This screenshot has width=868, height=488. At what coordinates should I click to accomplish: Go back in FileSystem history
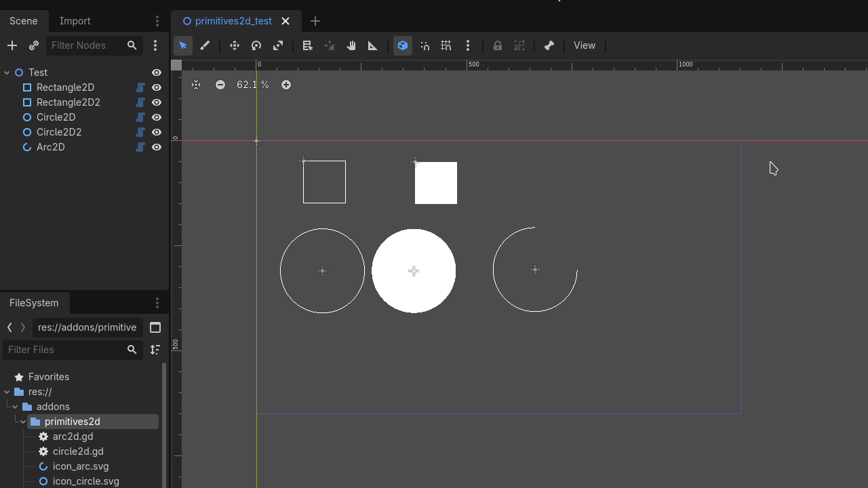coord(9,327)
